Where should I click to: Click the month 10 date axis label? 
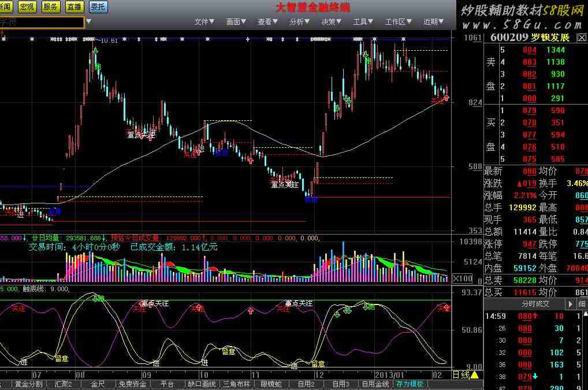[x=203, y=374]
